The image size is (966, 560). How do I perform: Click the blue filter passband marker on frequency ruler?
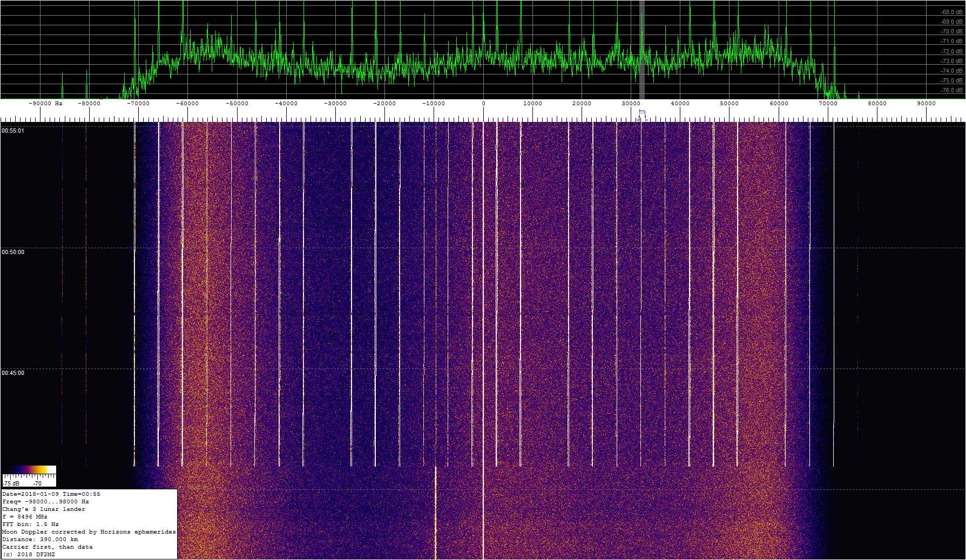coord(641,114)
